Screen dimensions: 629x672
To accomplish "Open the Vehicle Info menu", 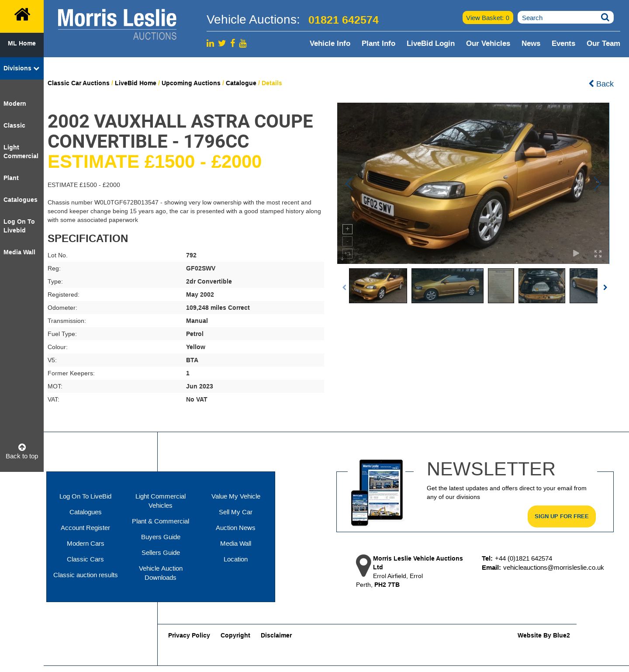I will 330,43.
